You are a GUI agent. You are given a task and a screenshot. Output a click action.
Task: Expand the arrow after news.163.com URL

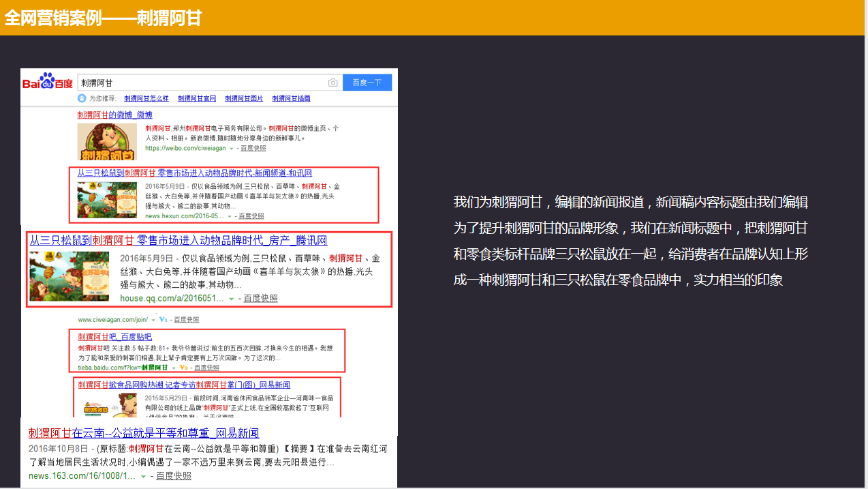143,476
